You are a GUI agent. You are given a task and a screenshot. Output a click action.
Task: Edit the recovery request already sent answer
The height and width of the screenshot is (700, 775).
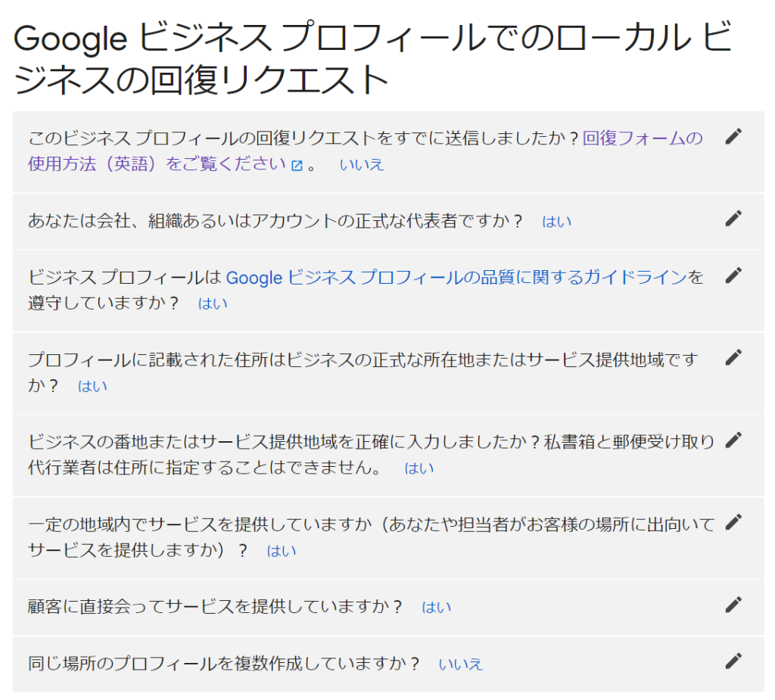(x=733, y=137)
